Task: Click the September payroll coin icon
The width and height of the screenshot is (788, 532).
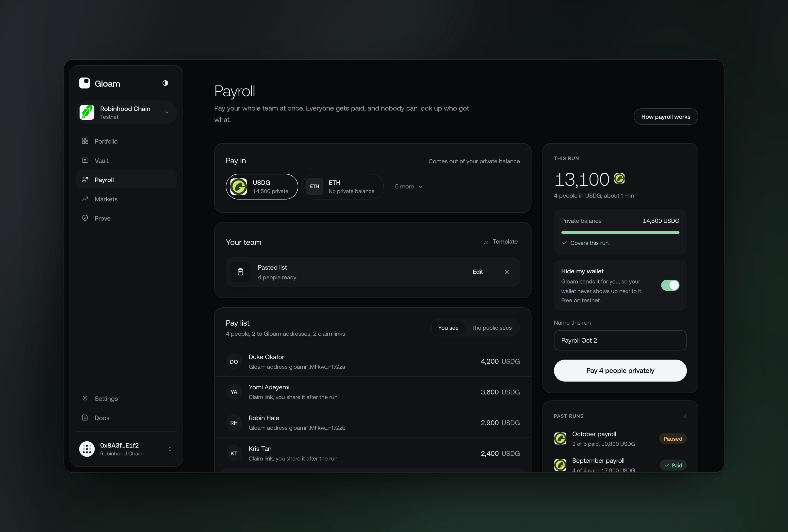Action: (560, 465)
